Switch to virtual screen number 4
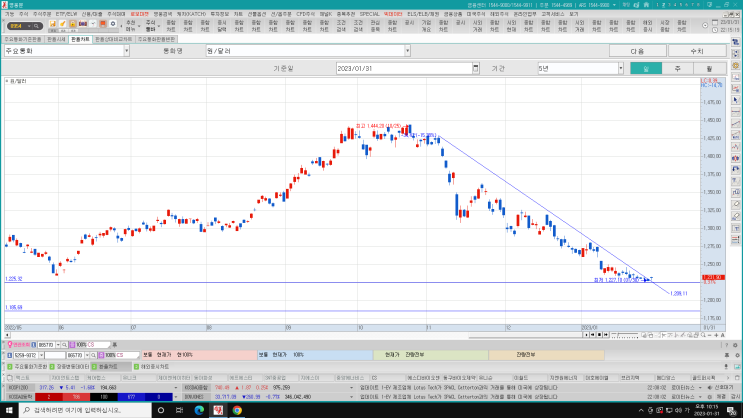The width and height of the screenshot is (743, 418). (x=675, y=5)
